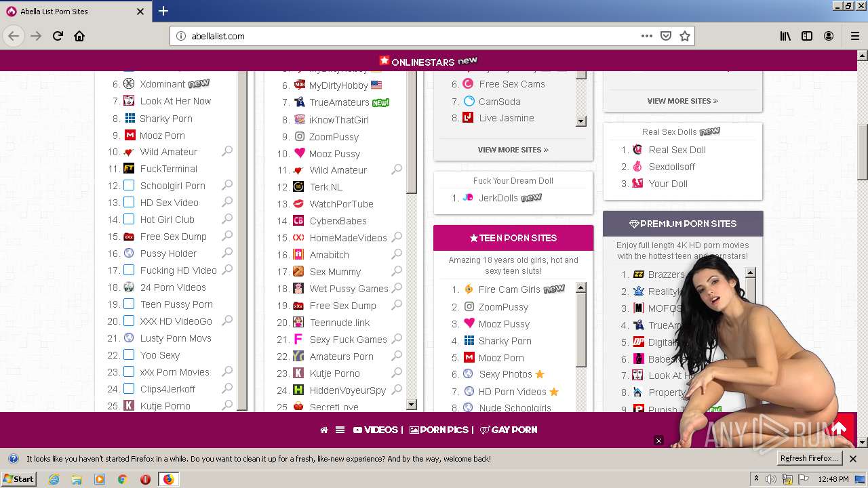This screenshot has height=488, width=868.
Task: Open the Windows Start menu
Action: tap(18, 479)
